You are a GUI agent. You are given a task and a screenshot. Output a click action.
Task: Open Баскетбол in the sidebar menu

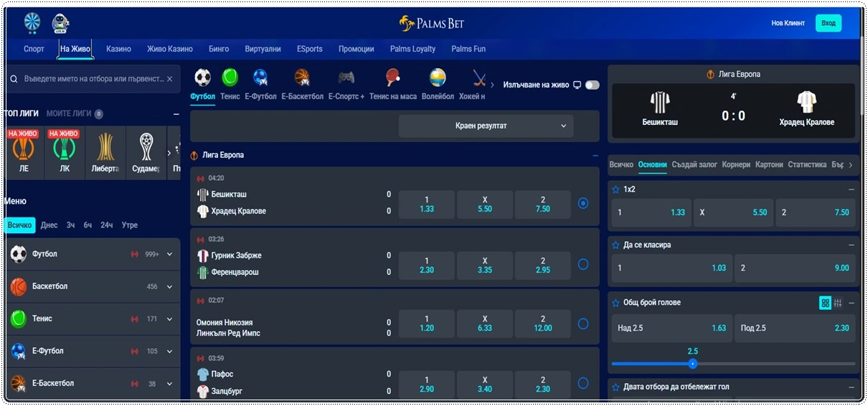point(93,286)
